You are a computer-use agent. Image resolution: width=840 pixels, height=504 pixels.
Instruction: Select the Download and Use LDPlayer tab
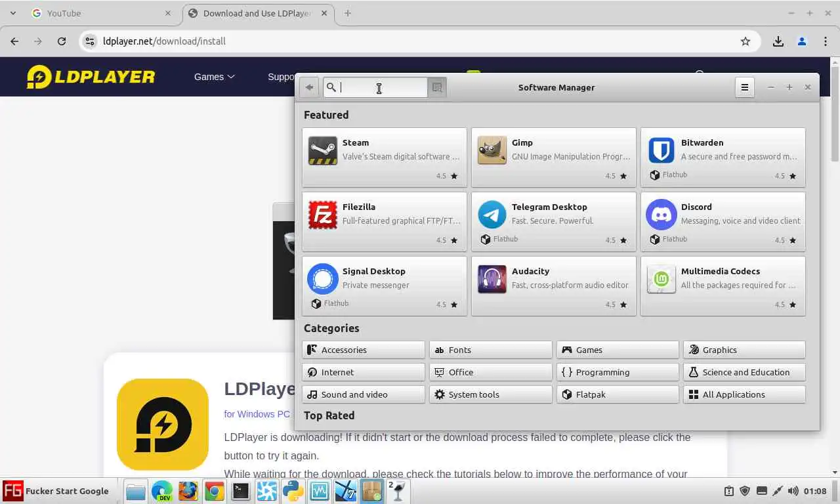click(x=258, y=13)
